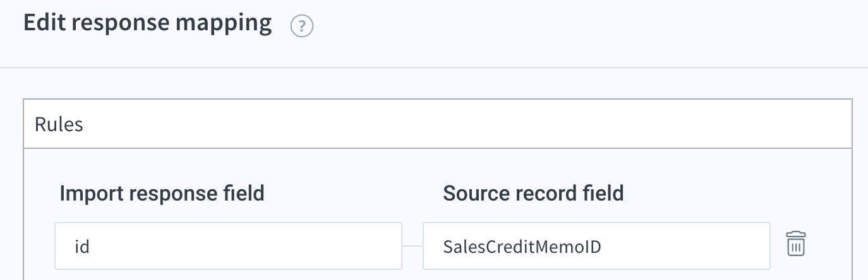Viewport: 868px width, 280px height.
Task: Click empty area inside SalesCreditMemoID box
Action: 685,246
